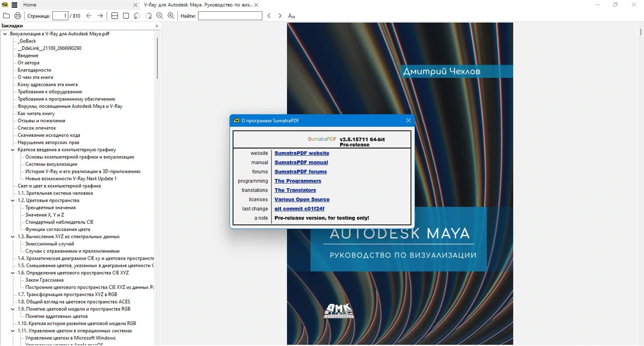Screen dimensions: 644x346
Task: Click the Print toolbar icon
Action: 18,16
